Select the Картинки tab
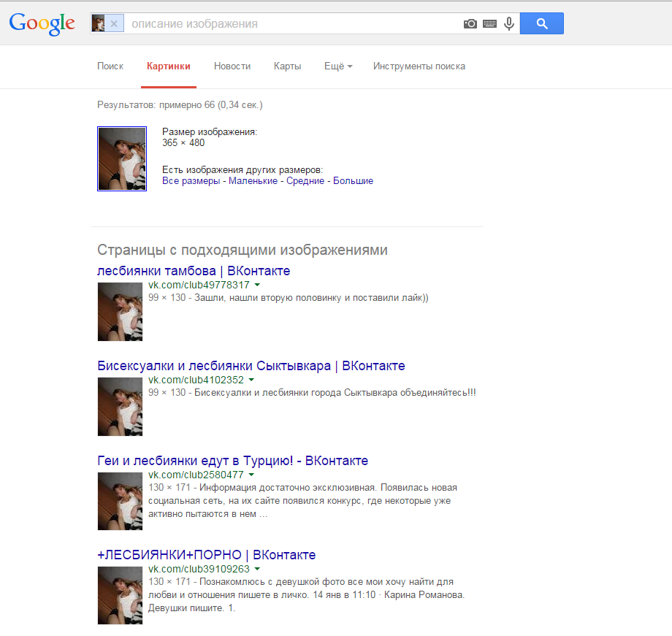This screenshot has width=672, height=636. [169, 66]
